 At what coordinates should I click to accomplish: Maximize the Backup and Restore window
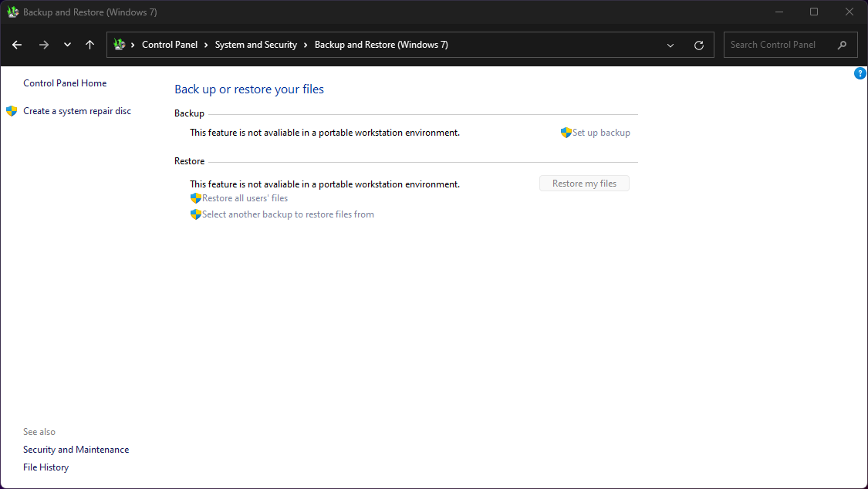click(x=814, y=12)
